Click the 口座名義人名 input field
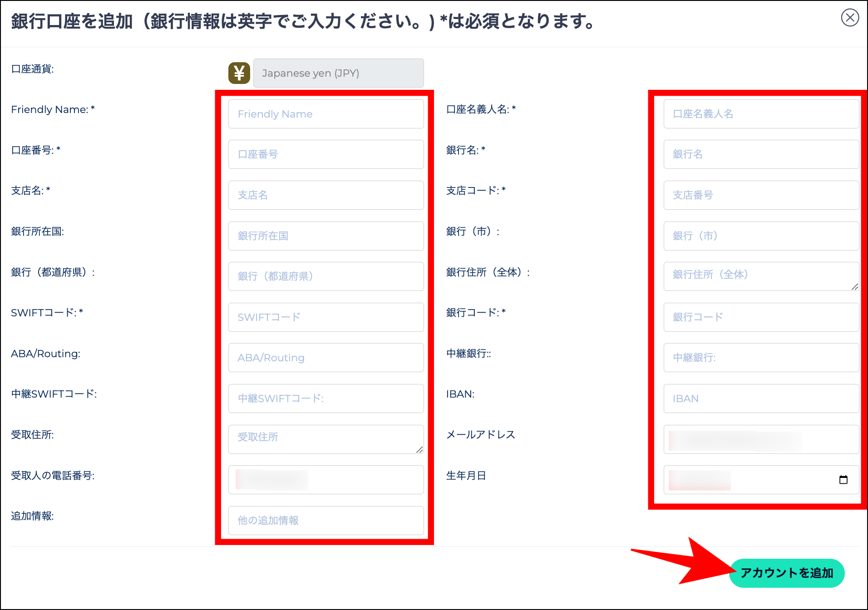 760,114
